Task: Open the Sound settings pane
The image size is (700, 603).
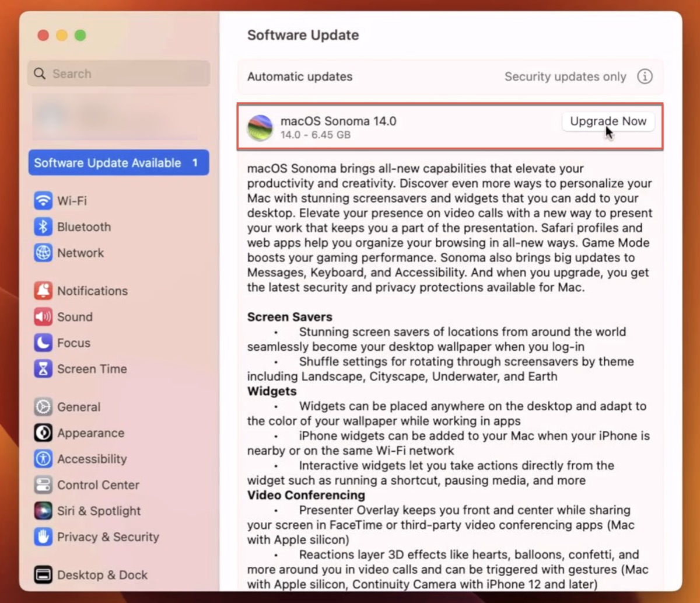Action: pos(118,317)
